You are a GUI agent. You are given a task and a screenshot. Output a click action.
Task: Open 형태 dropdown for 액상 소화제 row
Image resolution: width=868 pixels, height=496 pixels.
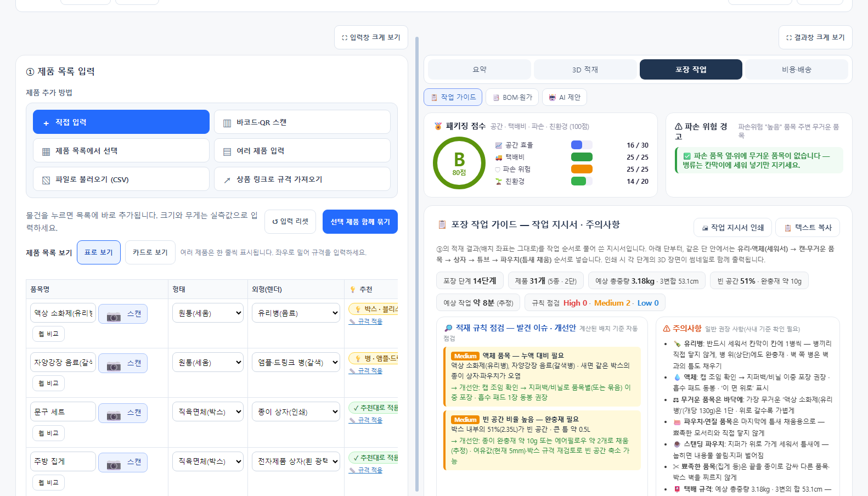click(x=208, y=313)
